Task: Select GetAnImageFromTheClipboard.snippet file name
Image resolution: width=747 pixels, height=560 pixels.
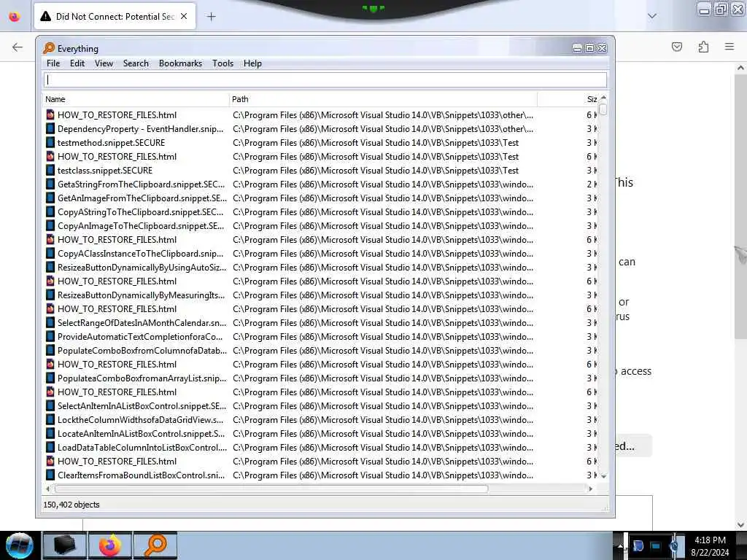Action: click(x=142, y=198)
